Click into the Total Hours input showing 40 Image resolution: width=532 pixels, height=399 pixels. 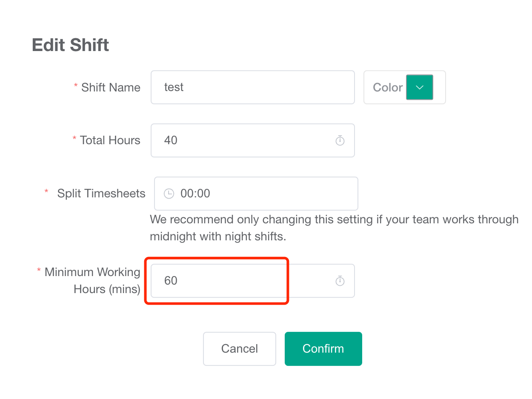point(247,140)
